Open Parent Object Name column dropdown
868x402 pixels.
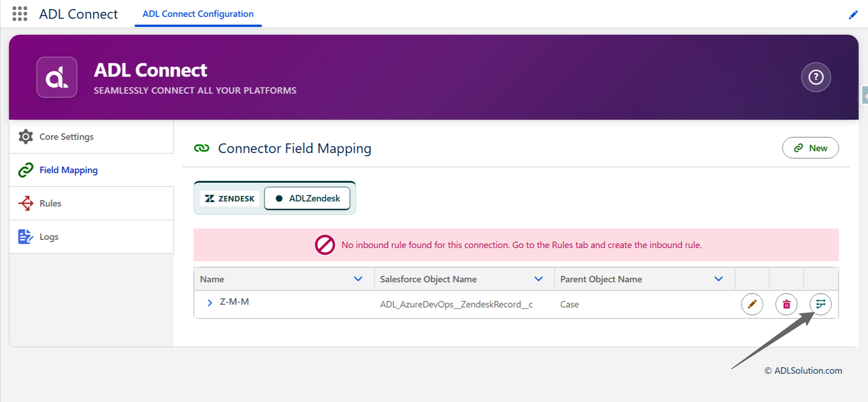click(718, 279)
